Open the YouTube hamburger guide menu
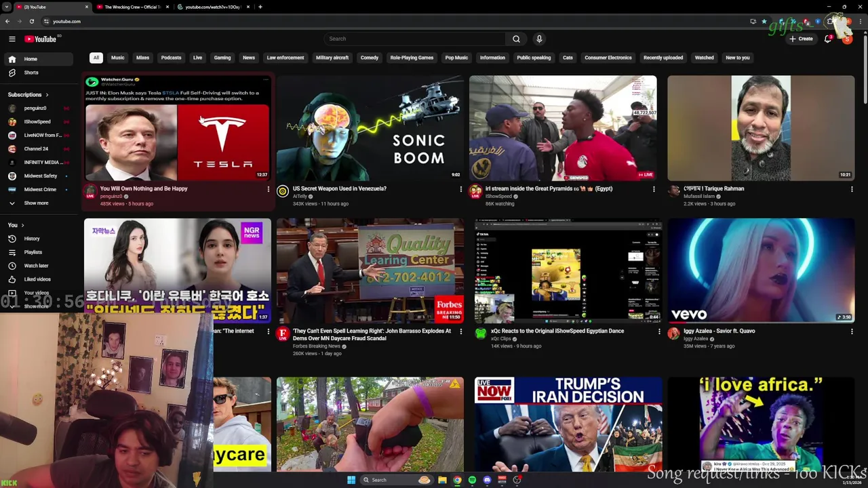Viewport: 868px width, 488px height. pyautogui.click(x=12, y=39)
